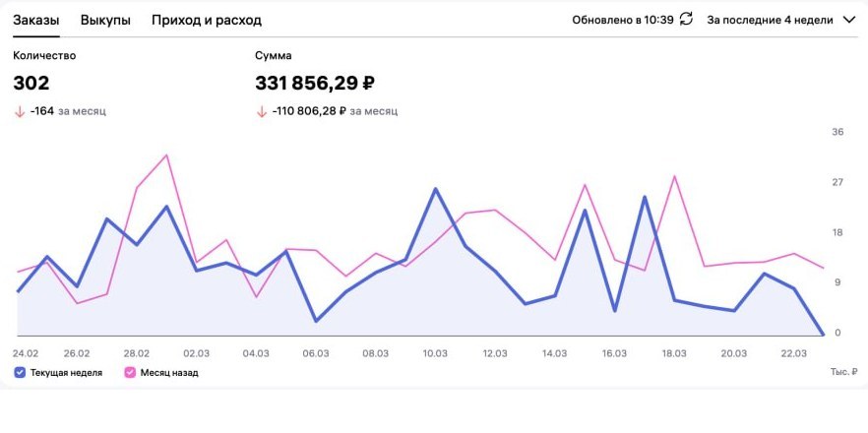Click the 22.03 axis date label

point(794,353)
